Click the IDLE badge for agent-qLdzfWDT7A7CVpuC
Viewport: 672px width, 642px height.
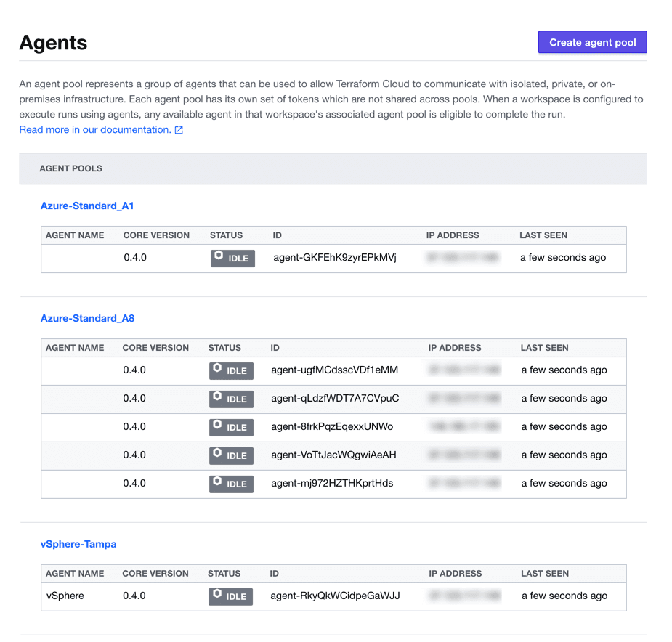click(x=230, y=399)
